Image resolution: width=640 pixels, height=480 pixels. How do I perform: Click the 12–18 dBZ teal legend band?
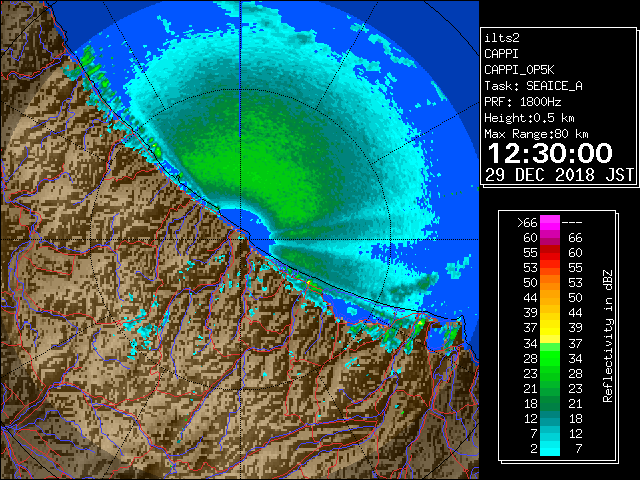pos(550,418)
